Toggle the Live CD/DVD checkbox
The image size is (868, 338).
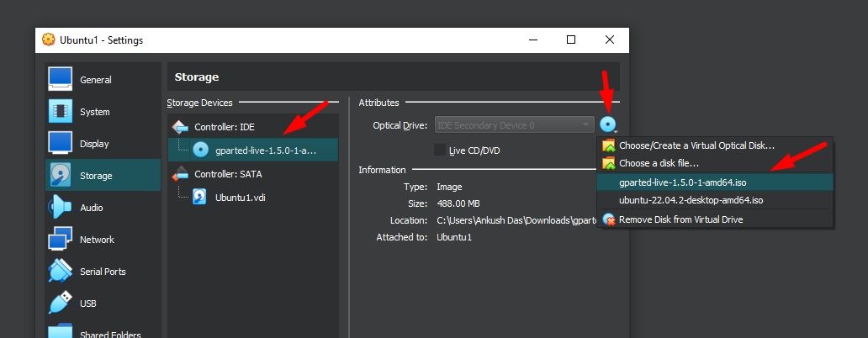[440, 150]
